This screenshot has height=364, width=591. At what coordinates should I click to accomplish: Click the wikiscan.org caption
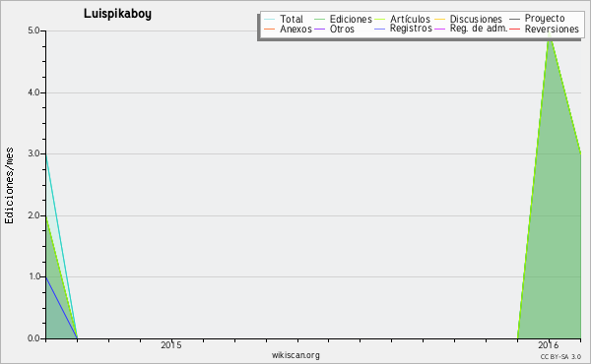point(295,355)
